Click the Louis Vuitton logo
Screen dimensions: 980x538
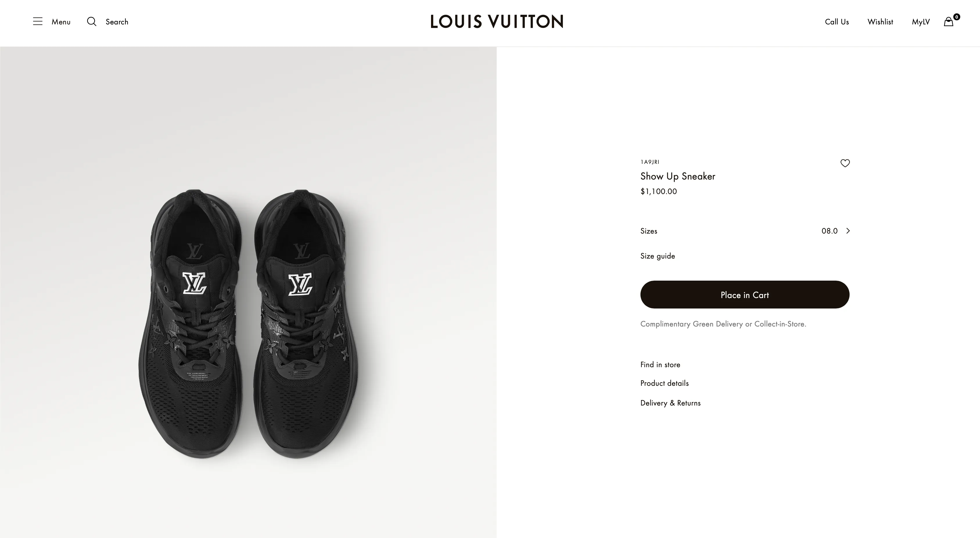tap(496, 22)
